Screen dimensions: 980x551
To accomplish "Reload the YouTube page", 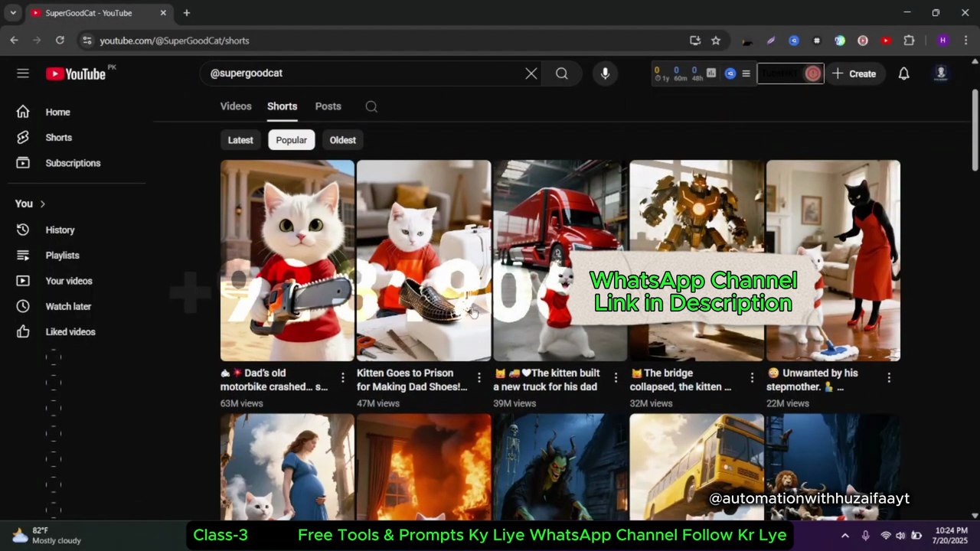I will coord(60,41).
